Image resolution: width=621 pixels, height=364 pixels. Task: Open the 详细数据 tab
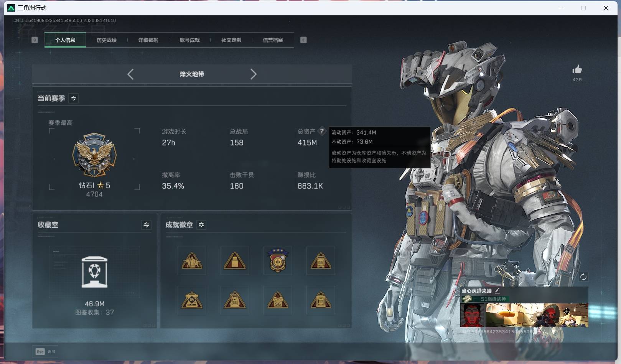[148, 40]
